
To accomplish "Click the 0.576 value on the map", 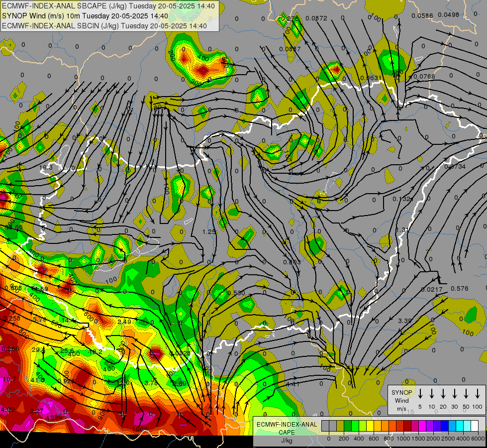I will (x=459, y=289).
